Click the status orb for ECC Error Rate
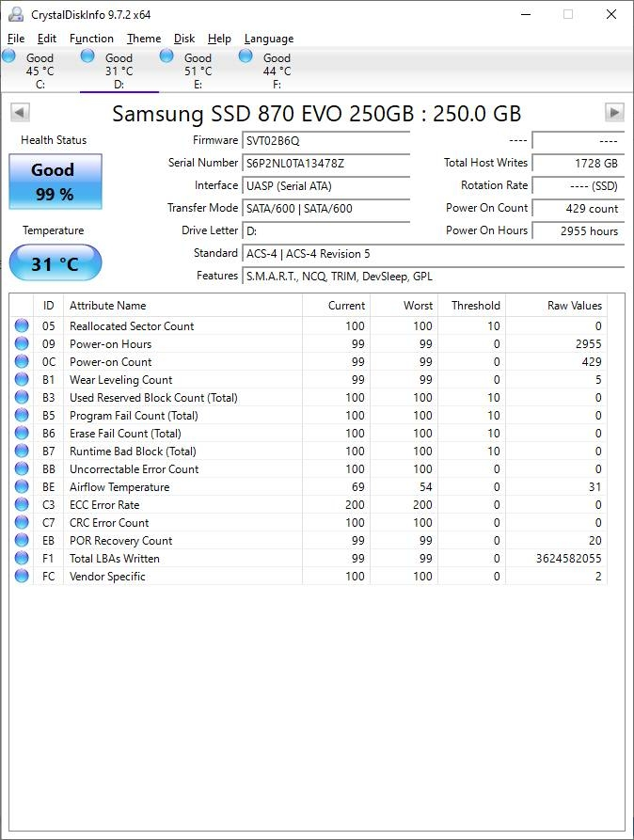The image size is (634, 840). [x=22, y=504]
